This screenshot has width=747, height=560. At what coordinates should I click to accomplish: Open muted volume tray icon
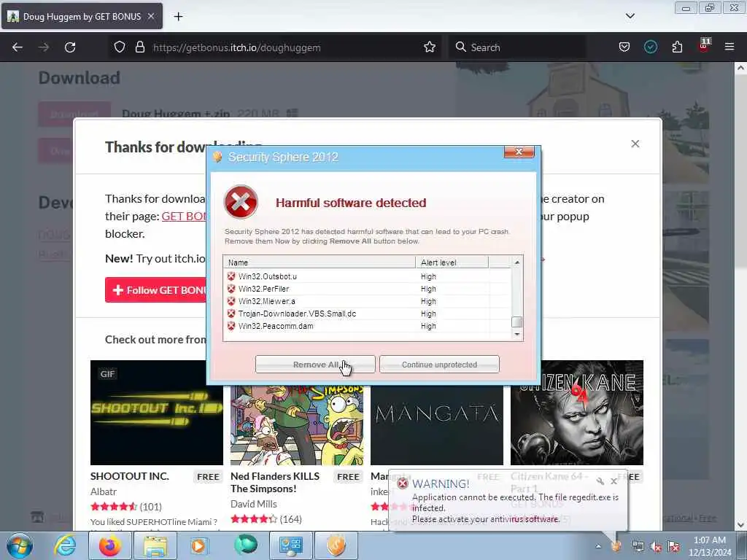[x=656, y=547]
